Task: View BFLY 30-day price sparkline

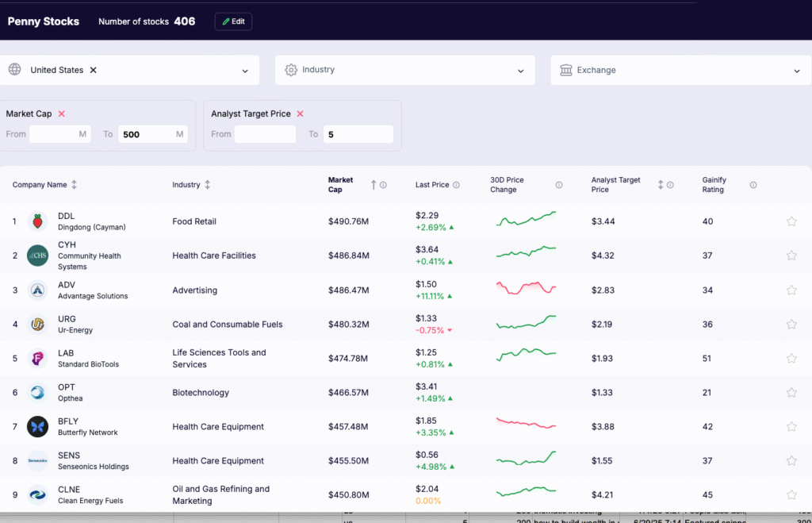Action: click(527, 424)
